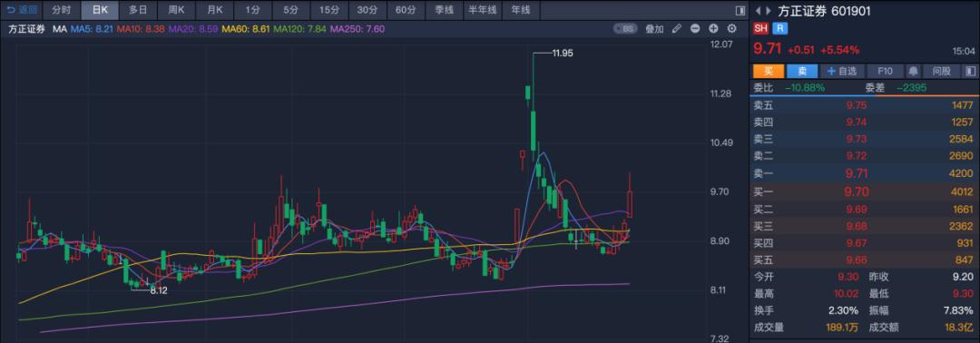Click 卖二 price 9.72 row

tap(865, 155)
